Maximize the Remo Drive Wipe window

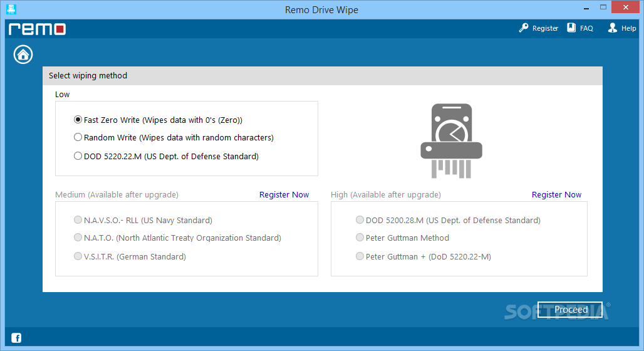pos(603,7)
